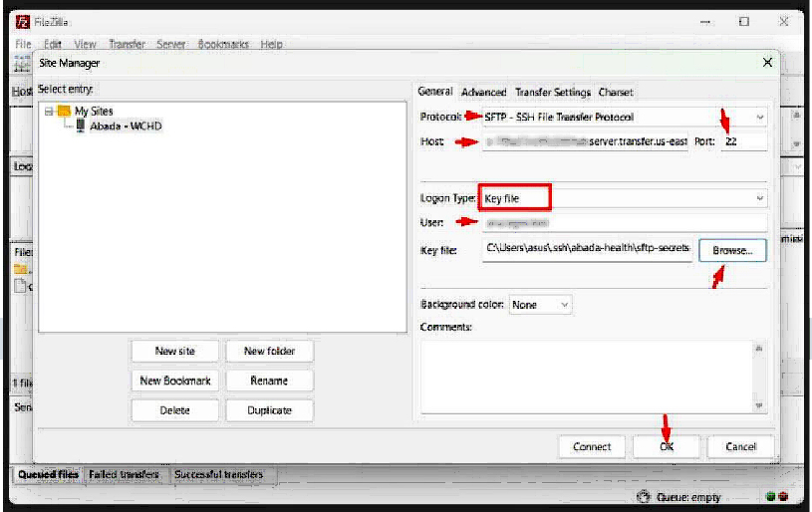Focus the Host input field
Image resolution: width=812 pixels, height=512 pixels.
click(x=585, y=141)
